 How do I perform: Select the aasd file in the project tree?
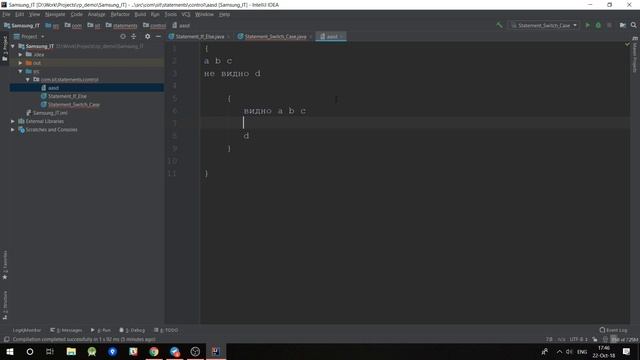53,88
